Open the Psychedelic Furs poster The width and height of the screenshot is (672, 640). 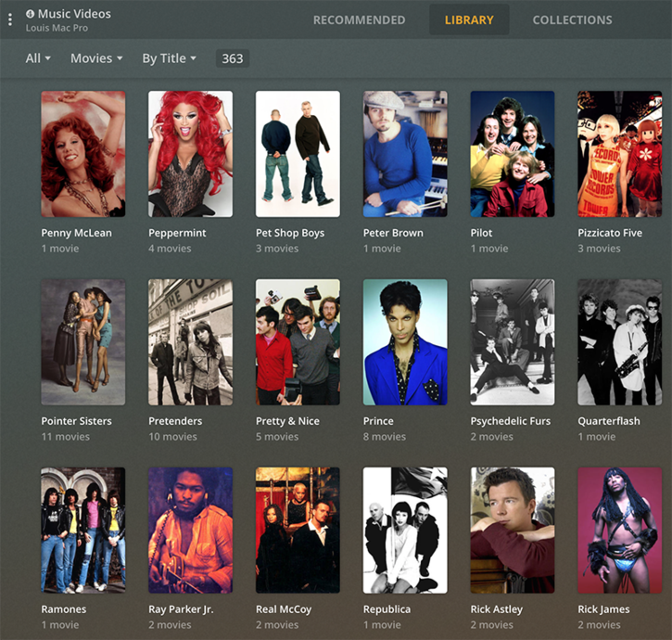click(x=513, y=342)
